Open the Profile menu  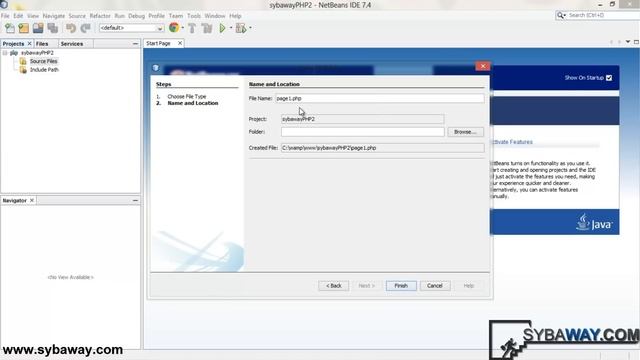156,16
